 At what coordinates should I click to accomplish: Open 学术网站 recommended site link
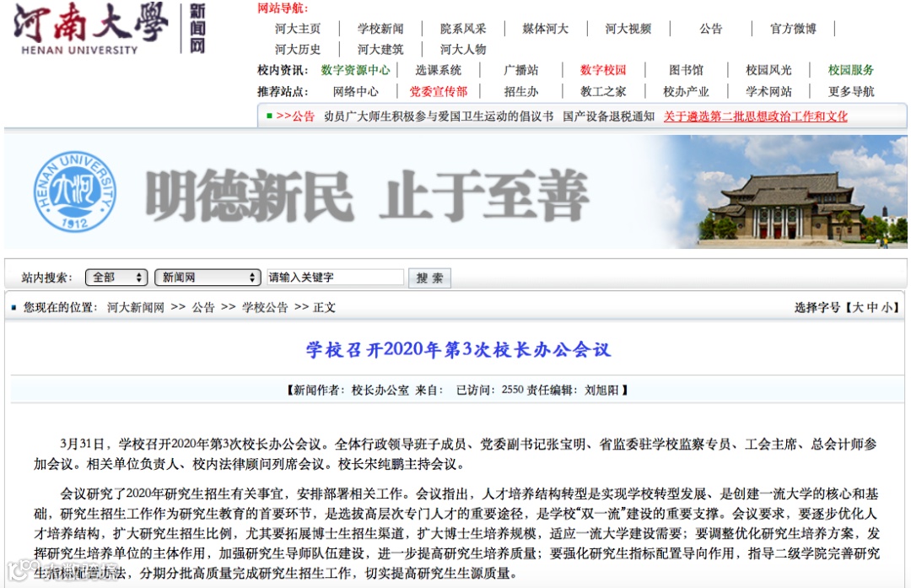point(768,91)
